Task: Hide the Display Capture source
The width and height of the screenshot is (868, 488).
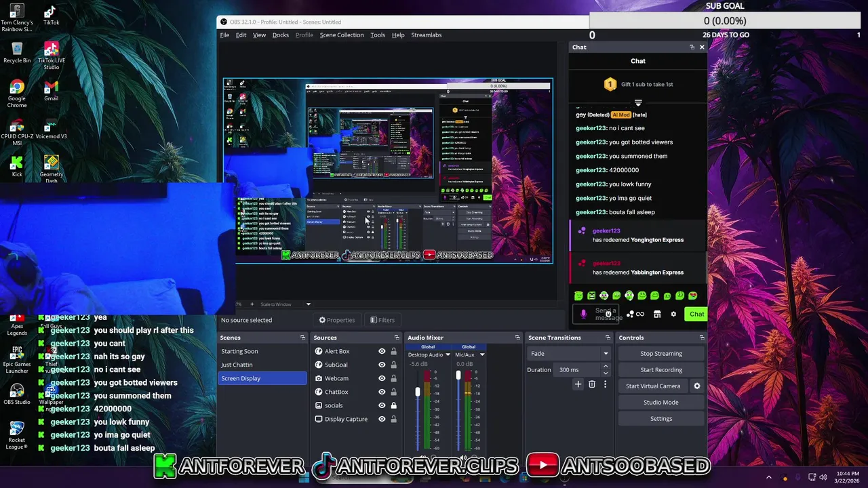Action: (382, 419)
